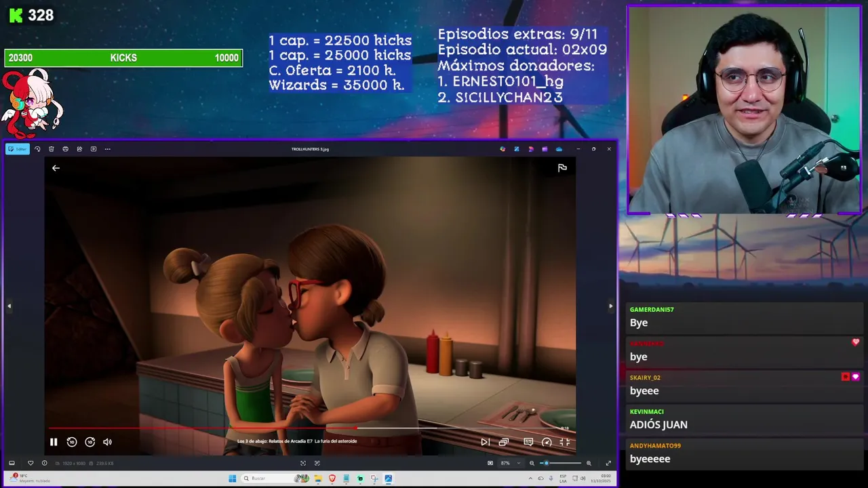Open File Explorer from taskbar
Viewport: 868px width, 488px height.
[x=317, y=479]
